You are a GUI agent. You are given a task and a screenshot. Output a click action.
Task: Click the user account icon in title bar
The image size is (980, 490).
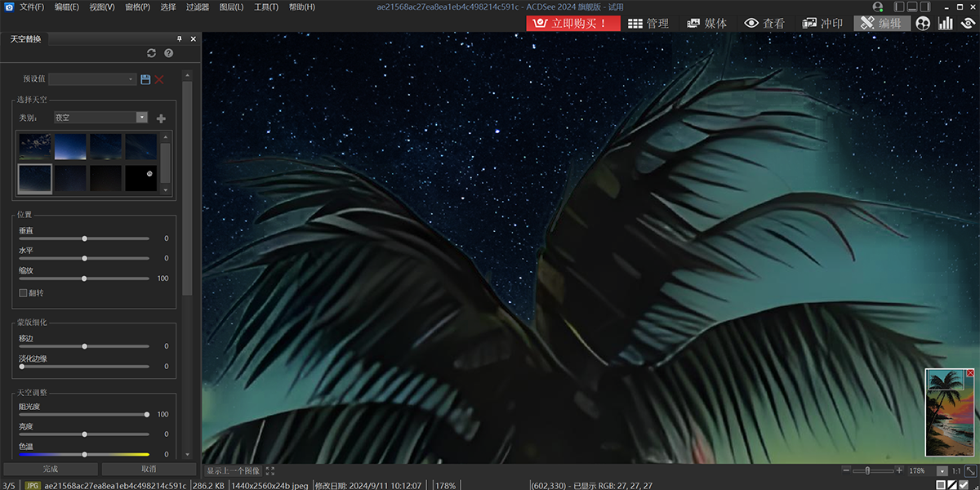coord(877,7)
